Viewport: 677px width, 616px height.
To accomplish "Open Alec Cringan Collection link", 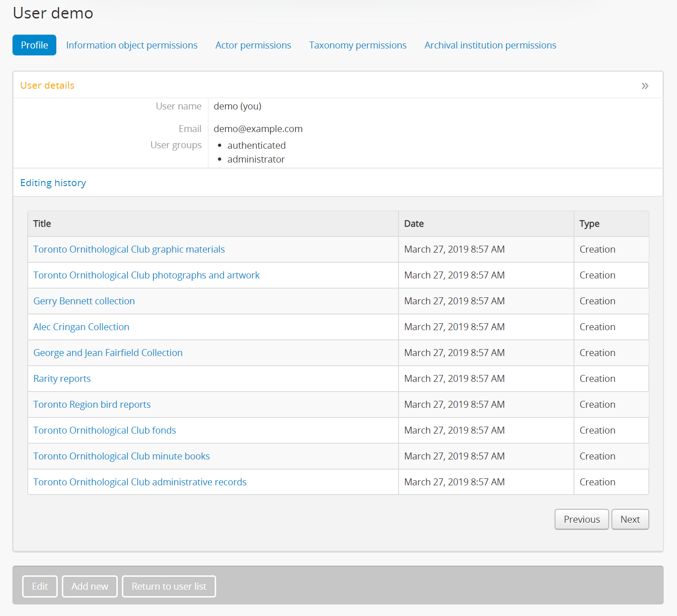I will click(x=81, y=327).
